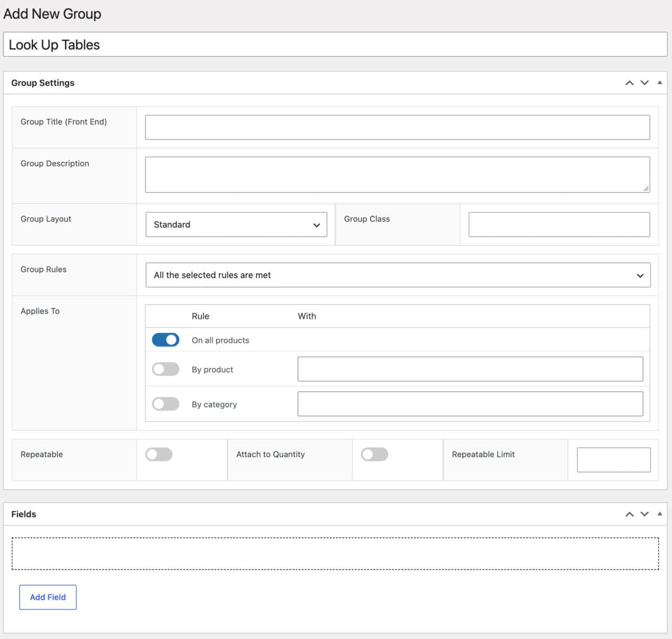Click the Group Description label
The height and width of the screenshot is (639, 672).
pyautogui.click(x=55, y=163)
